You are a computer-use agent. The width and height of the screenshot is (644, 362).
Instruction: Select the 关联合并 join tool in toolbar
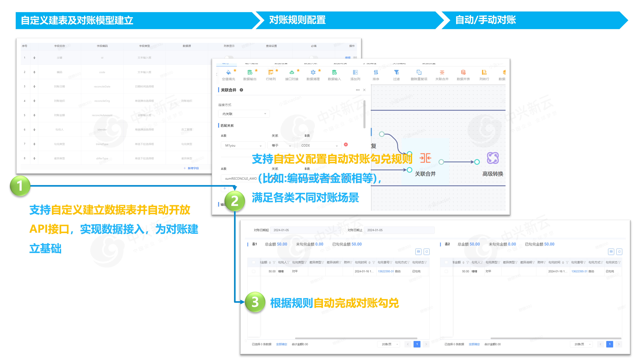coord(442,72)
